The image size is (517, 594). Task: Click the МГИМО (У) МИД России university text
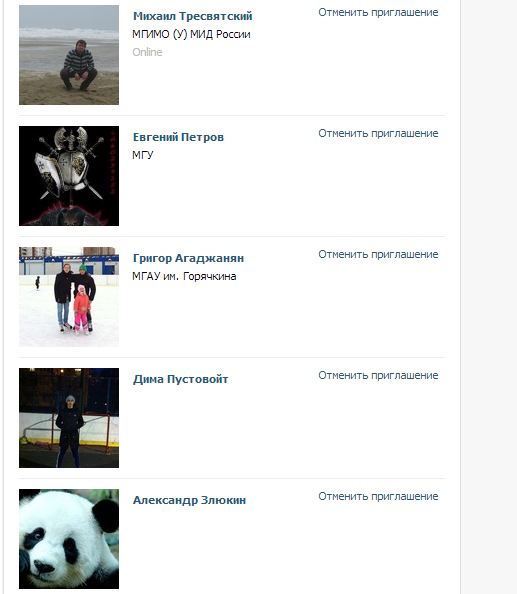click(x=191, y=34)
